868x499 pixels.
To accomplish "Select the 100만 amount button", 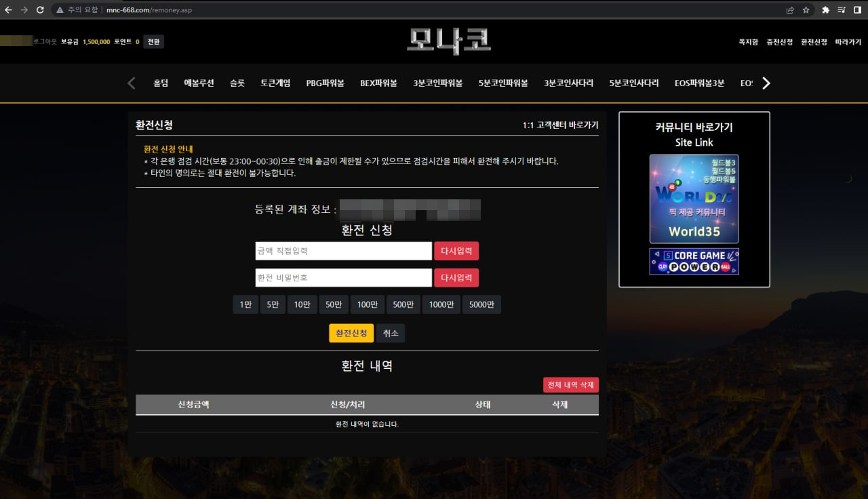I will [x=368, y=305].
